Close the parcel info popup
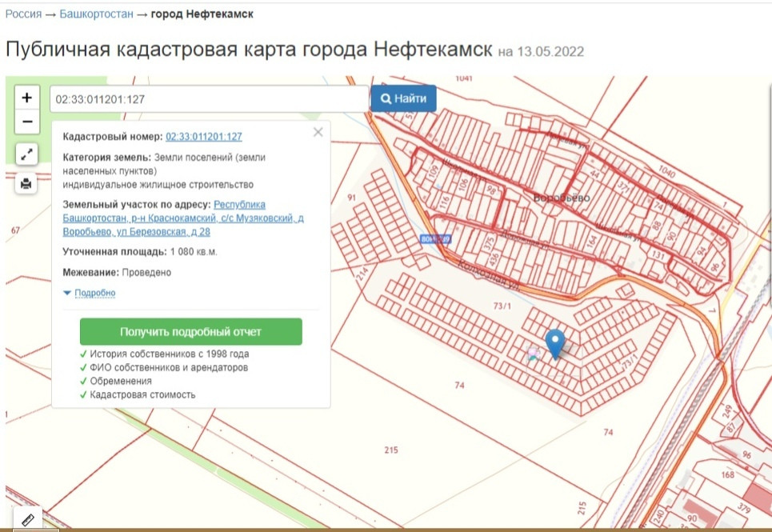The width and height of the screenshot is (772, 532). click(318, 133)
